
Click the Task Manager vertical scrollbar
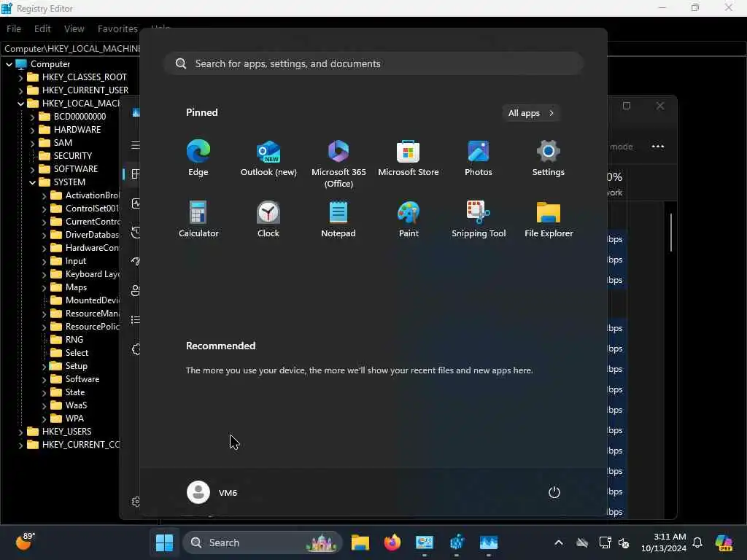pyautogui.click(x=671, y=233)
